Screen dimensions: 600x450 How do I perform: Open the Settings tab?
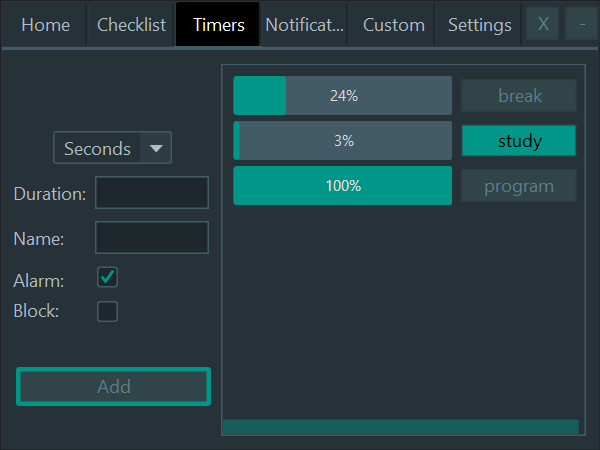pyautogui.click(x=479, y=25)
